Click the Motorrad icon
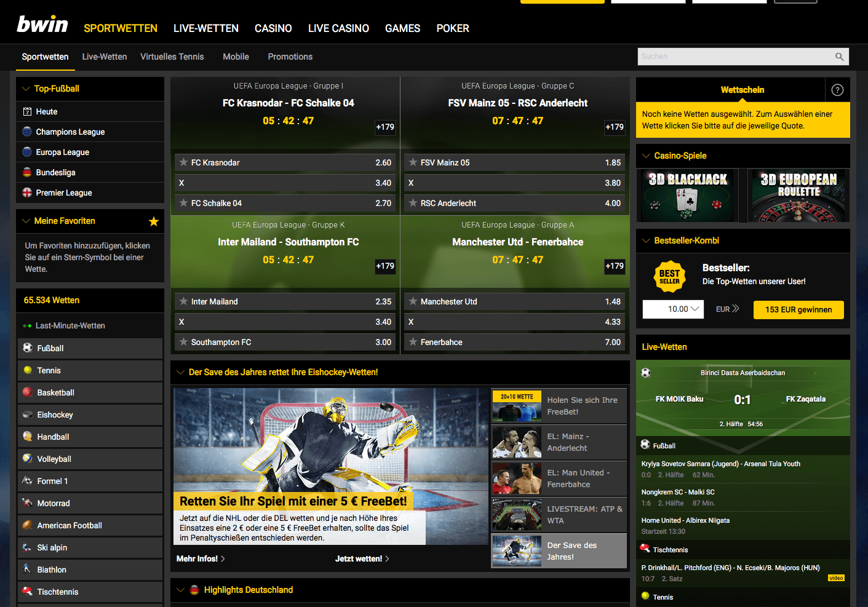The height and width of the screenshot is (607, 868). pos(28,502)
